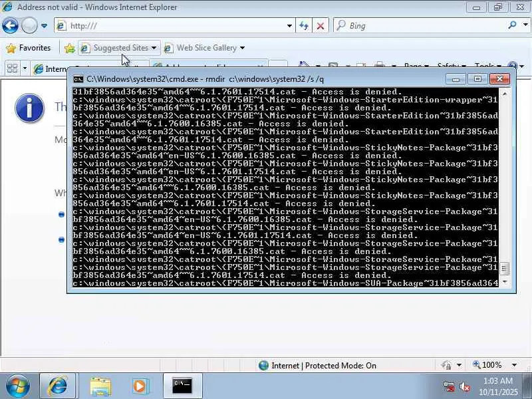Click the Internet zone globe icon
Screen dimensions: 532x399
[263, 365]
